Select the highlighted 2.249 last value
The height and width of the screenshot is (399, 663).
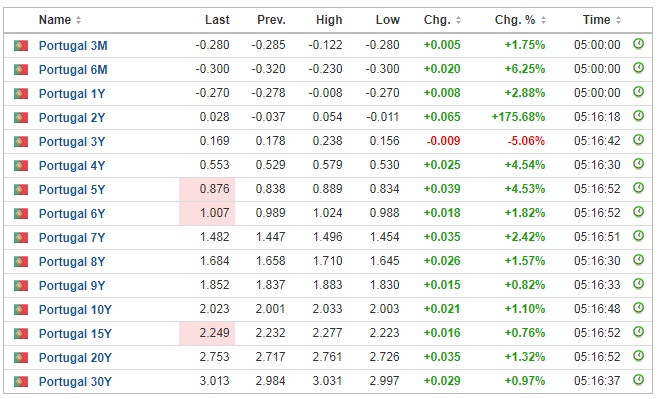214,333
